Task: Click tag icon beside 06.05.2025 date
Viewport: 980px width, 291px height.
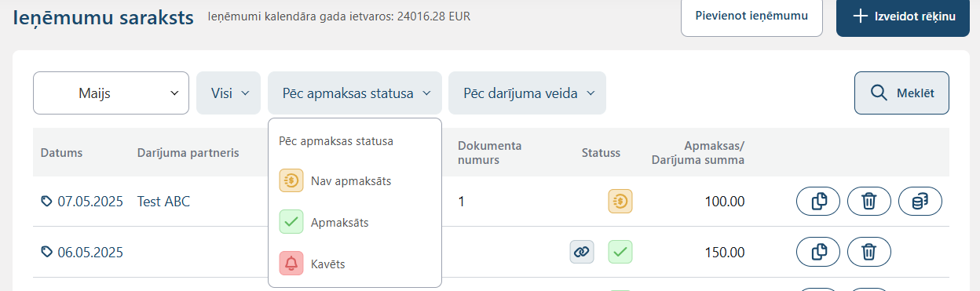Action: (x=46, y=252)
